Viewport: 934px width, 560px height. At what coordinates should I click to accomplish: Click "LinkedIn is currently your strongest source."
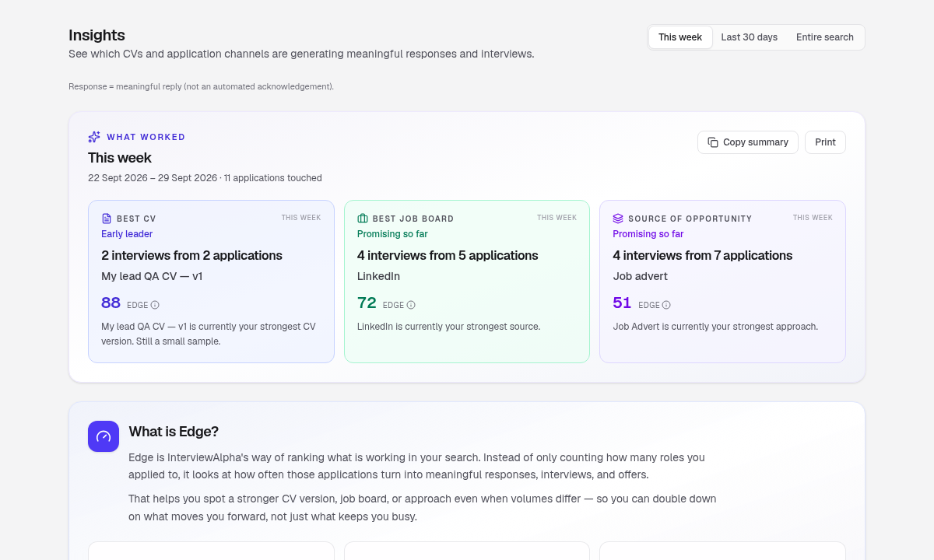coord(448,327)
